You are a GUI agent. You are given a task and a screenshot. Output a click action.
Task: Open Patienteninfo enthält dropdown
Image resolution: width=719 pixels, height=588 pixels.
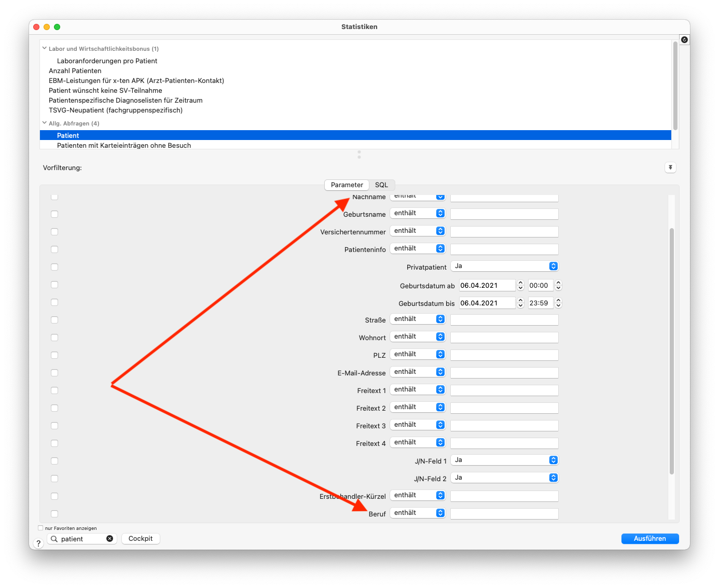[418, 248]
